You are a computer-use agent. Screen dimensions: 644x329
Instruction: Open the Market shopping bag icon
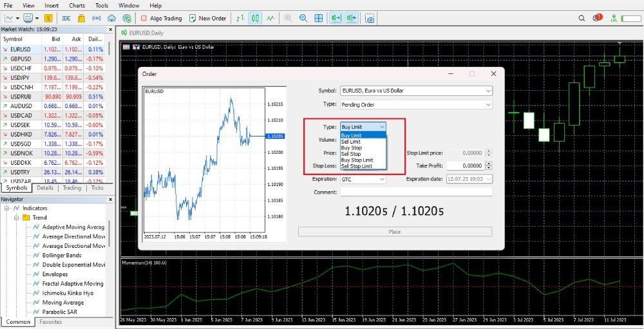[x=82, y=18]
